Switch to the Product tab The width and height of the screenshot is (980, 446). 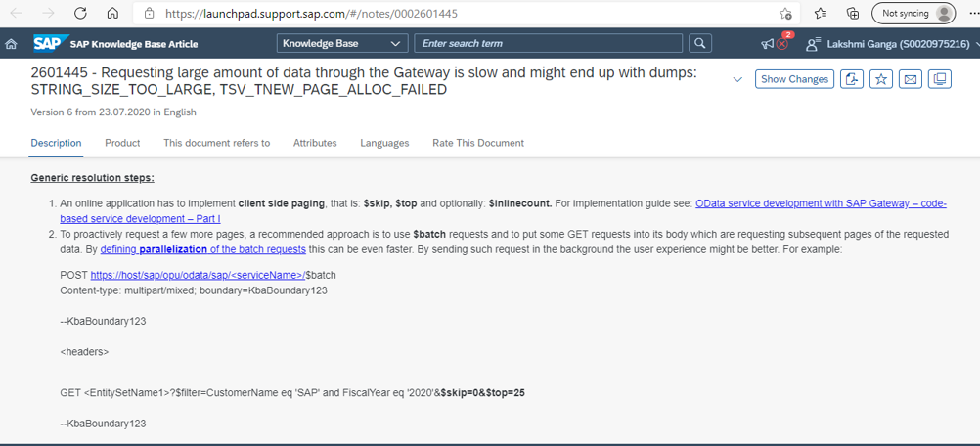point(122,143)
